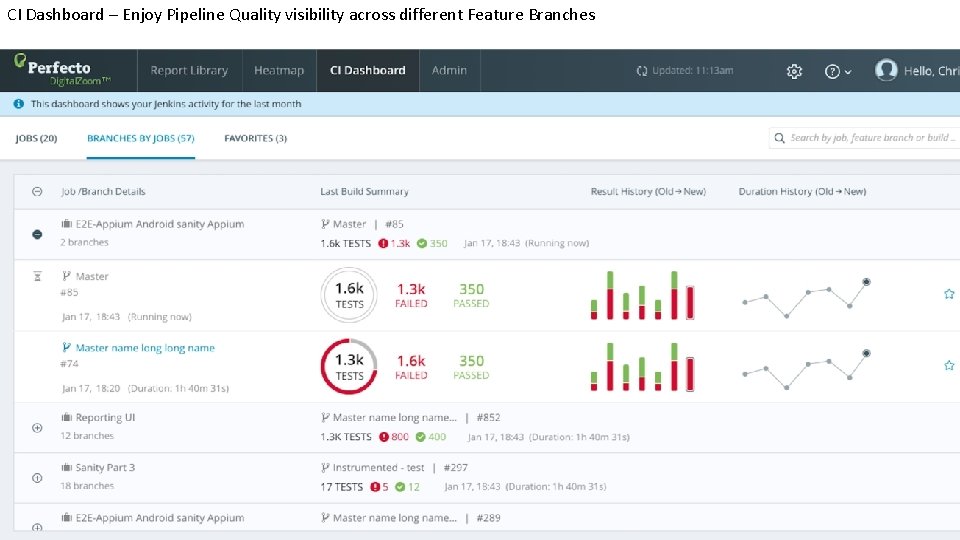This screenshot has height=540, width=960.
Task: Click branch icon beside Instrumented - test
Action: (325, 468)
